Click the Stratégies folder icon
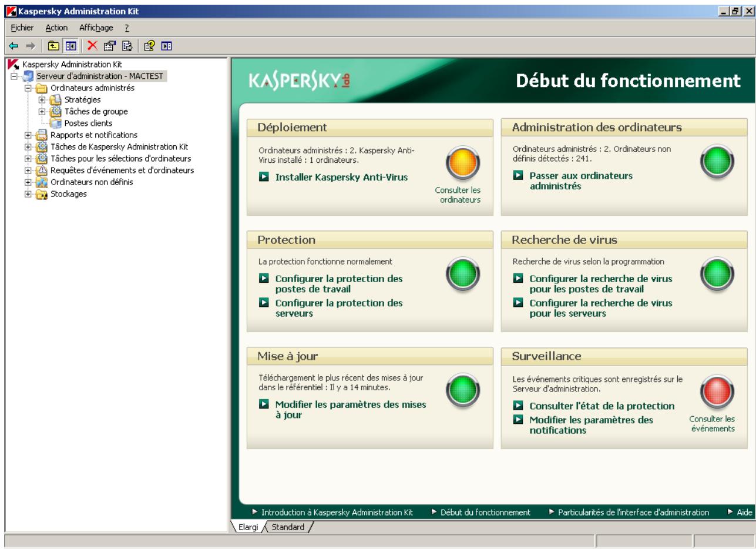The width and height of the screenshot is (756, 549). [x=56, y=100]
